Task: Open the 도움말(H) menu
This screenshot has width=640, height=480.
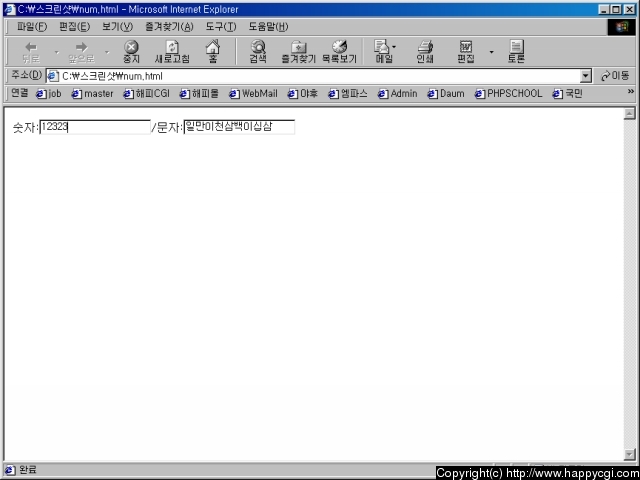Action: pyautogui.click(x=268, y=27)
